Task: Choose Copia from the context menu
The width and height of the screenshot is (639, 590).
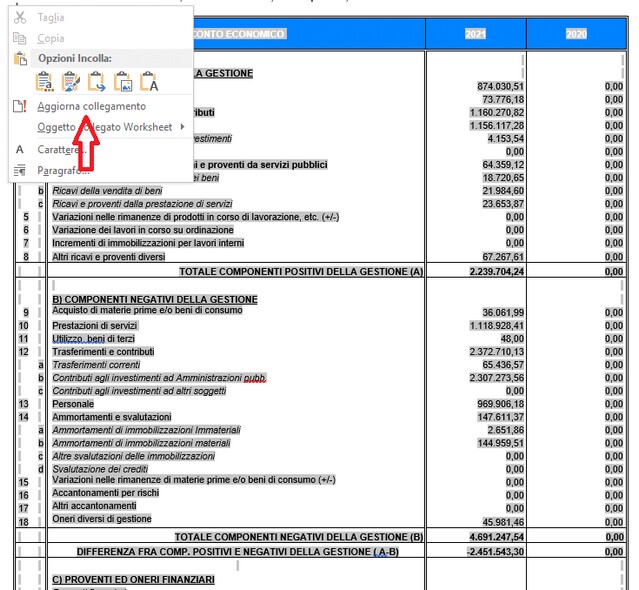Action: coord(51,38)
